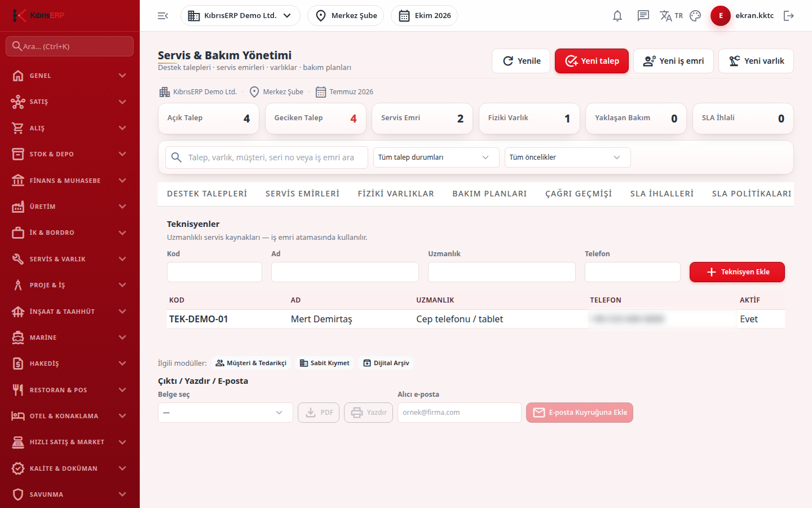Open the Kalite & Doküman sidebar item
812x508 pixels.
tap(69, 468)
